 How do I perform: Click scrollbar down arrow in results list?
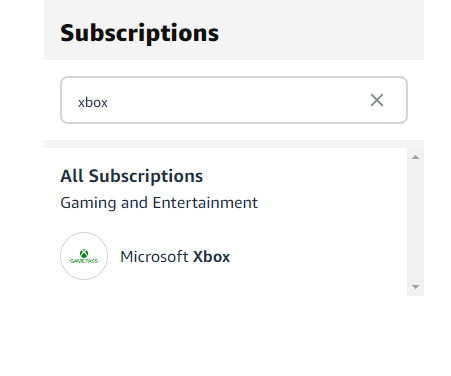pyautogui.click(x=415, y=287)
